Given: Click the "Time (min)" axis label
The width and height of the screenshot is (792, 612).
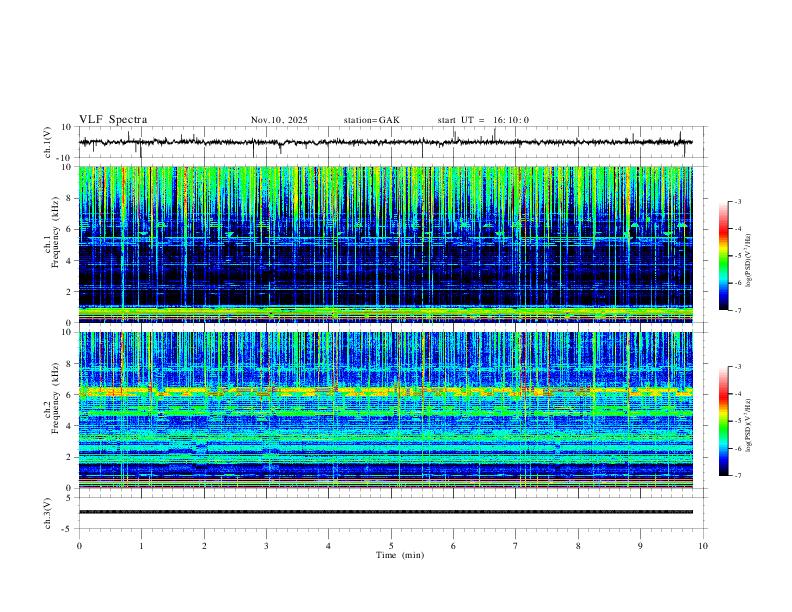Looking at the screenshot, I should pos(400,555).
